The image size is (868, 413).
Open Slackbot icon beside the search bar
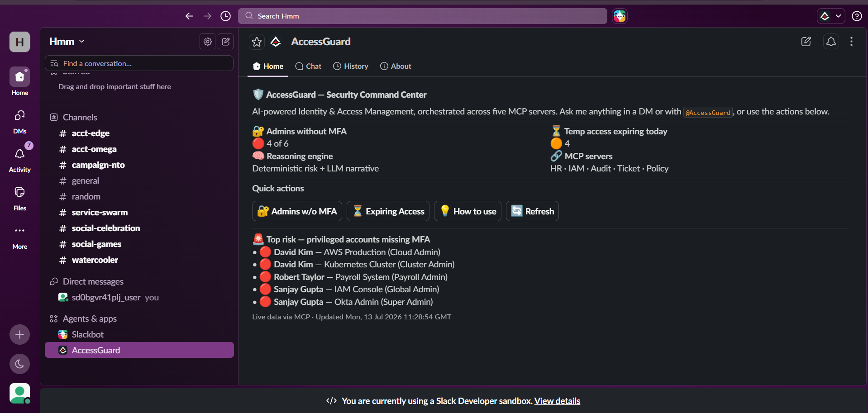[x=620, y=16]
